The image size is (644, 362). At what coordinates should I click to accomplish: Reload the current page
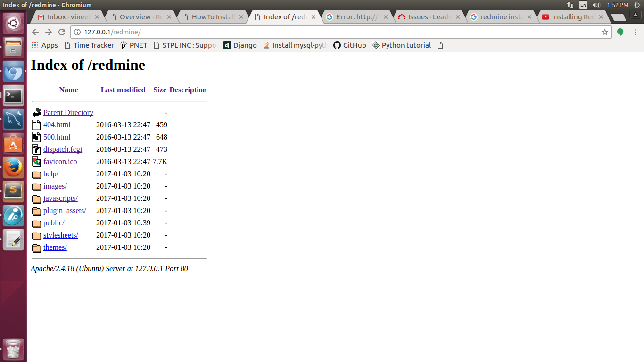click(62, 32)
